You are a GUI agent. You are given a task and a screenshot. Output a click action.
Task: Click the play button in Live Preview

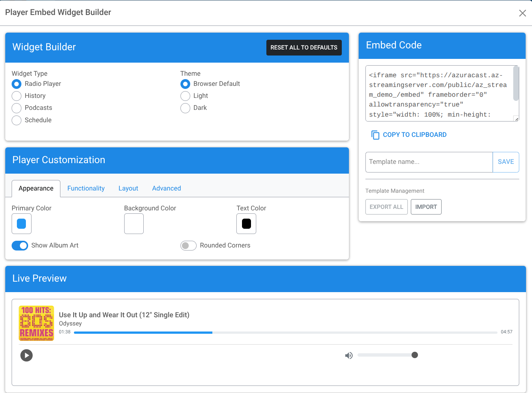[26, 355]
